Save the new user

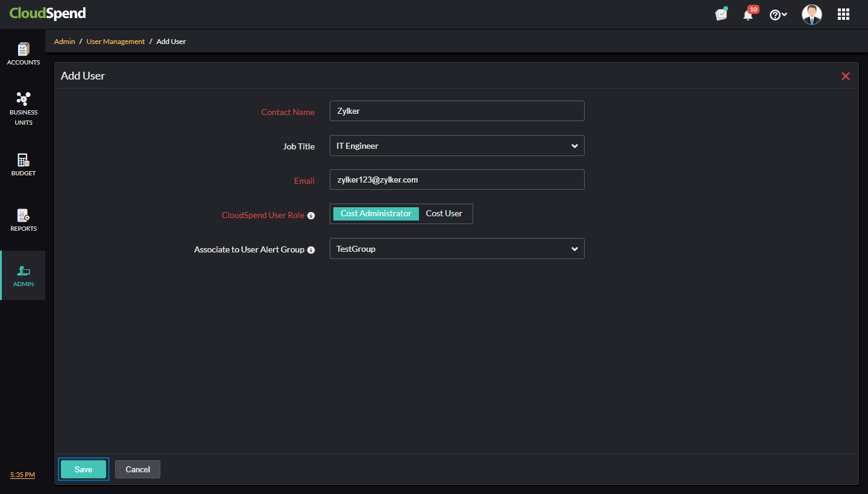(x=83, y=469)
